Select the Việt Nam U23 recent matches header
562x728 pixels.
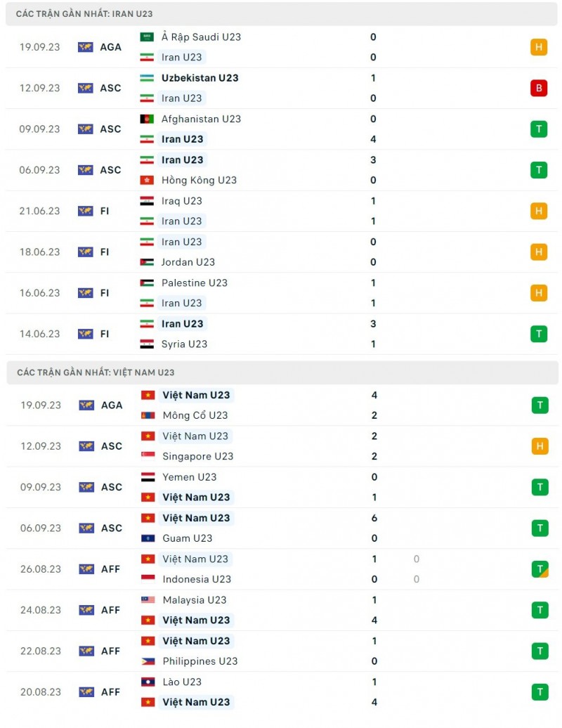tap(96, 372)
